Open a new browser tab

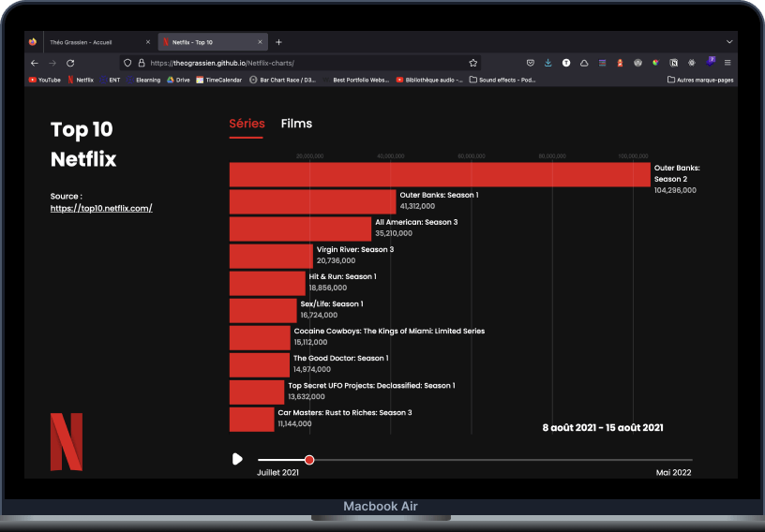[278, 42]
